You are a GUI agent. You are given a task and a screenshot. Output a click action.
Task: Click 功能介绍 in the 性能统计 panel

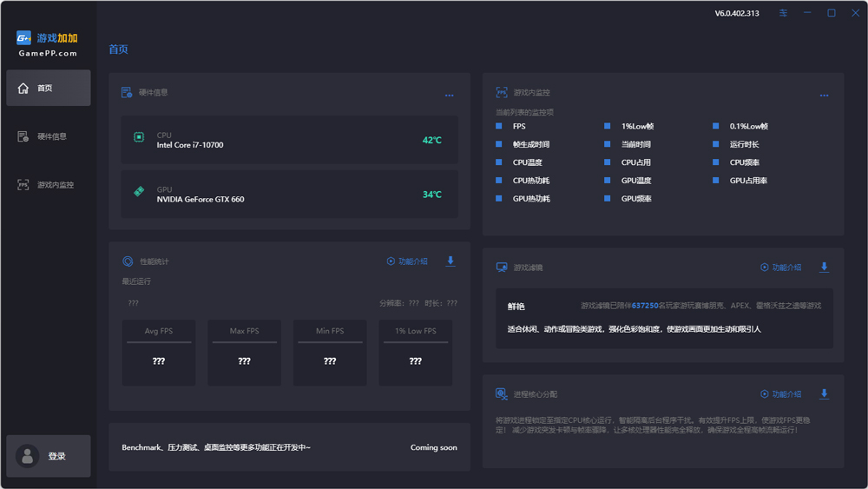pos(406,261)
